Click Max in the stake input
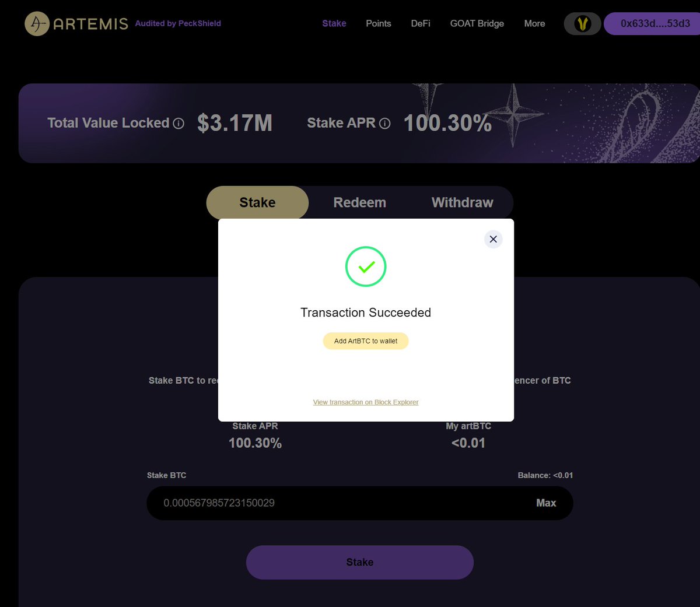Viewport: 700px width, 607px height. point(546,503)
